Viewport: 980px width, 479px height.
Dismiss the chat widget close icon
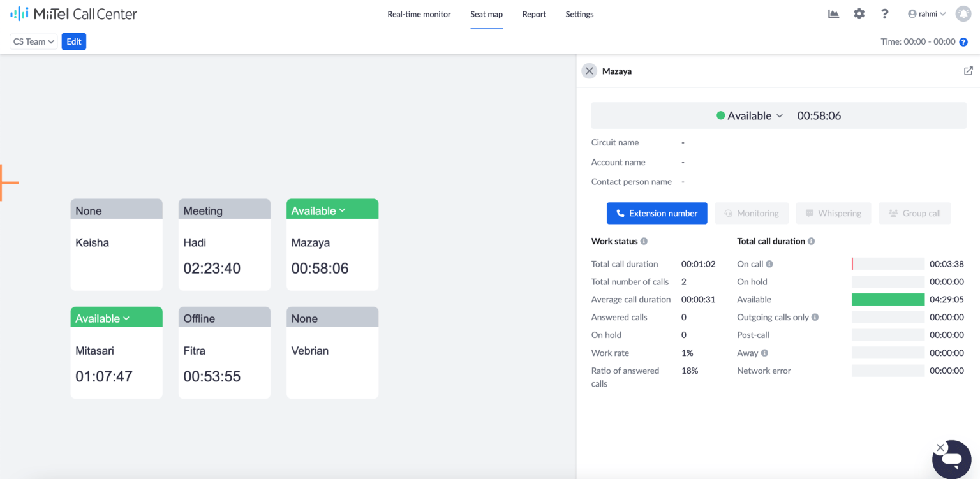940,448
